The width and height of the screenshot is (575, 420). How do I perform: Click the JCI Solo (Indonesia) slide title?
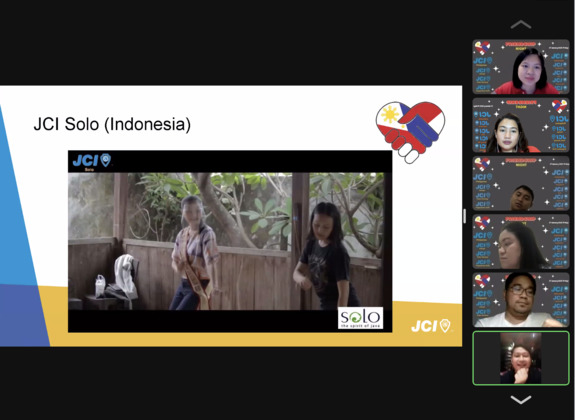click(x=112, y=124)
